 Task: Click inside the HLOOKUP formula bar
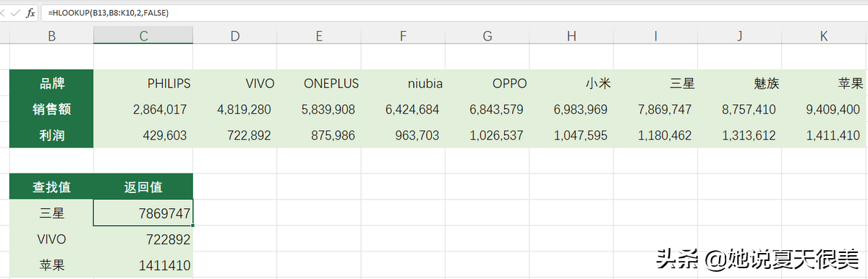coord(454,13)
